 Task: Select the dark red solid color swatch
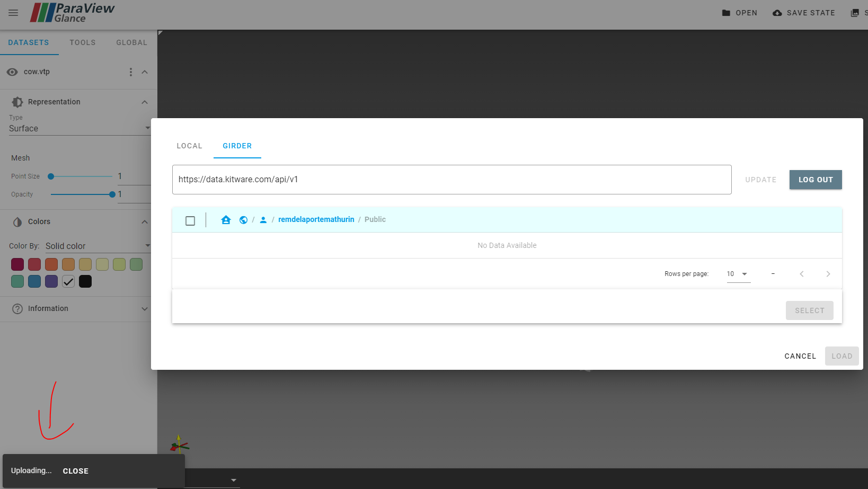tap(17, 264)
